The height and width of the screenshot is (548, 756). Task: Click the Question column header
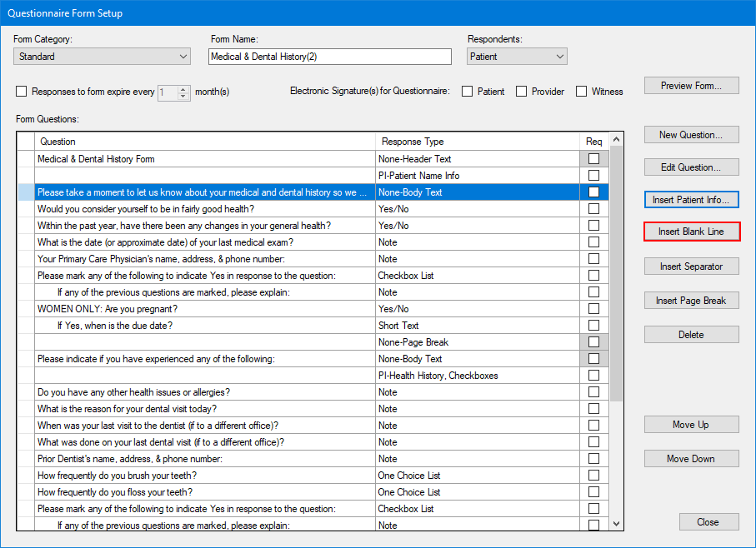(205, 142)
